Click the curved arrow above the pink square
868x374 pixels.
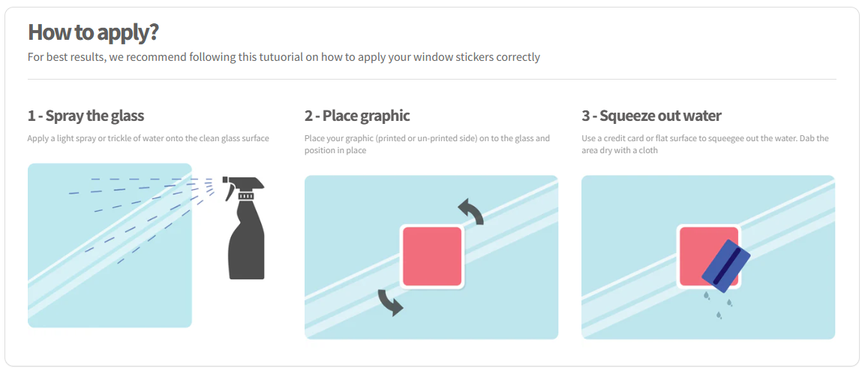click(x=471, y=211)
